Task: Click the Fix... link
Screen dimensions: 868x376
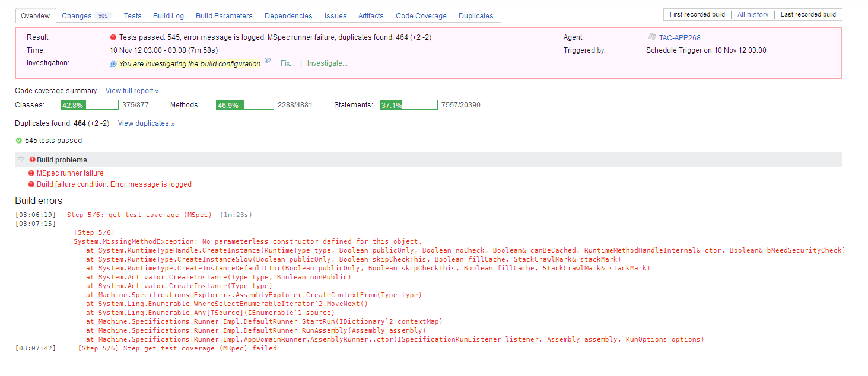Action: click(x=287, y=63)
